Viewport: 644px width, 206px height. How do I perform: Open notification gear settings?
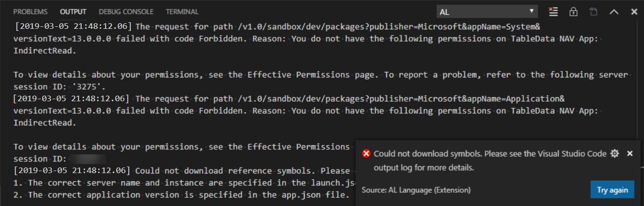click(x=615, y=153)
